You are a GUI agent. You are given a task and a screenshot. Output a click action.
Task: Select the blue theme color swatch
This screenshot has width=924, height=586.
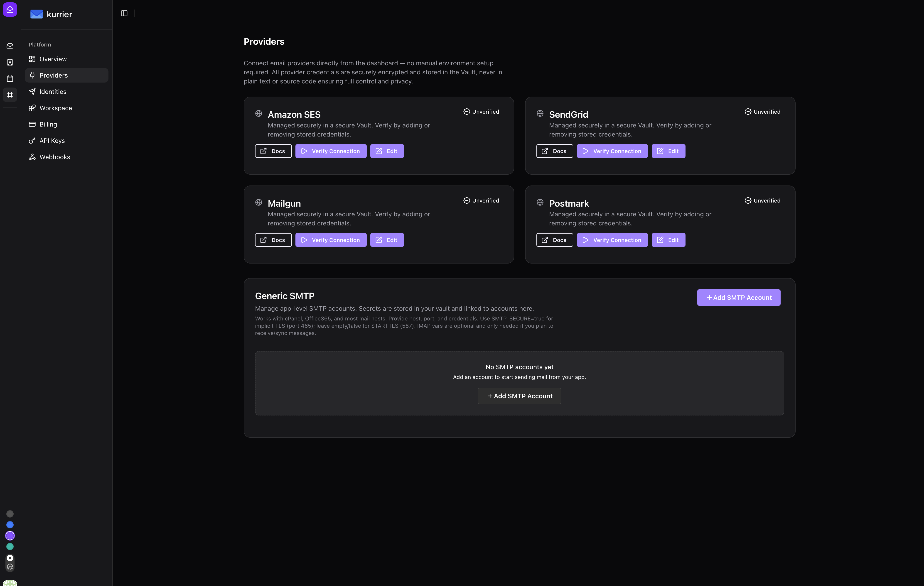click(x=10, y=525)
